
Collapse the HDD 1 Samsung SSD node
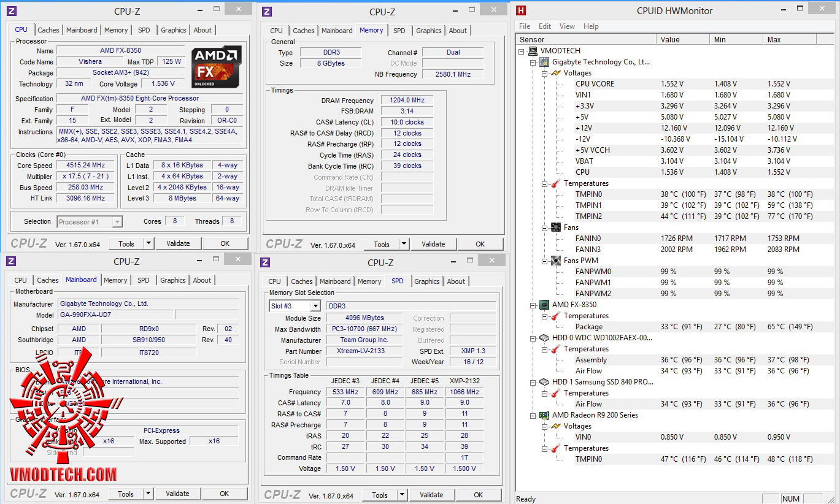point(533,382)
